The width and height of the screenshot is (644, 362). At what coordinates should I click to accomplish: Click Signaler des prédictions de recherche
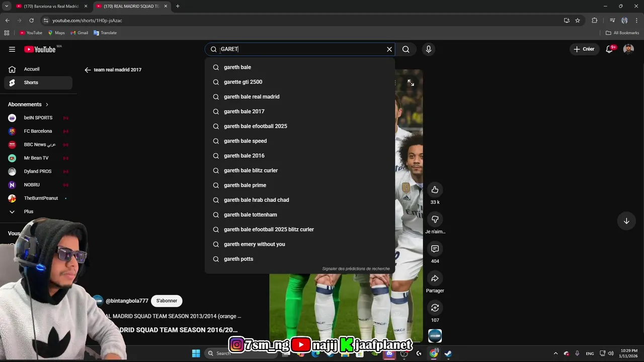pyautogui.click(x=356, y=269)
